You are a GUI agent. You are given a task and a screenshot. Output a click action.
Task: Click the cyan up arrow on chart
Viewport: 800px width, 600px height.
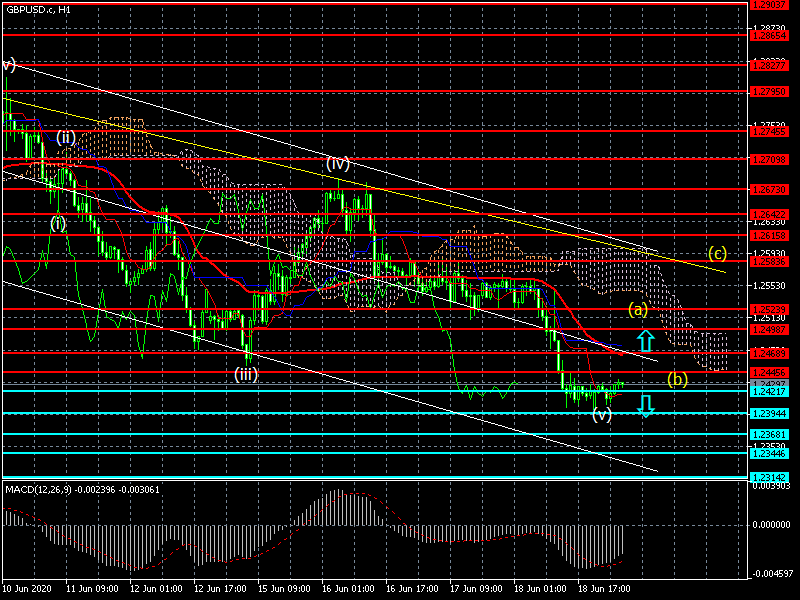(x=645, y=341)
